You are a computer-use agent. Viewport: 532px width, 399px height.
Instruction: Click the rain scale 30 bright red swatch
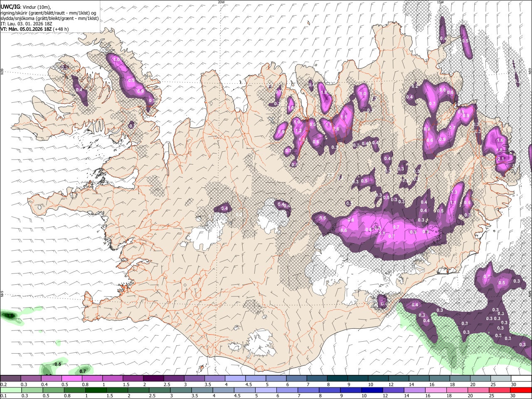click(521, 390)
